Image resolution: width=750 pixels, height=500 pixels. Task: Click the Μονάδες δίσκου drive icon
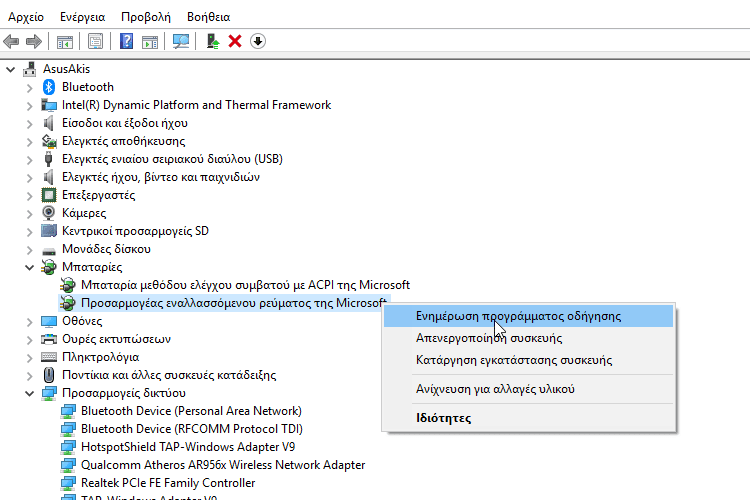click(x=49, y=251)
